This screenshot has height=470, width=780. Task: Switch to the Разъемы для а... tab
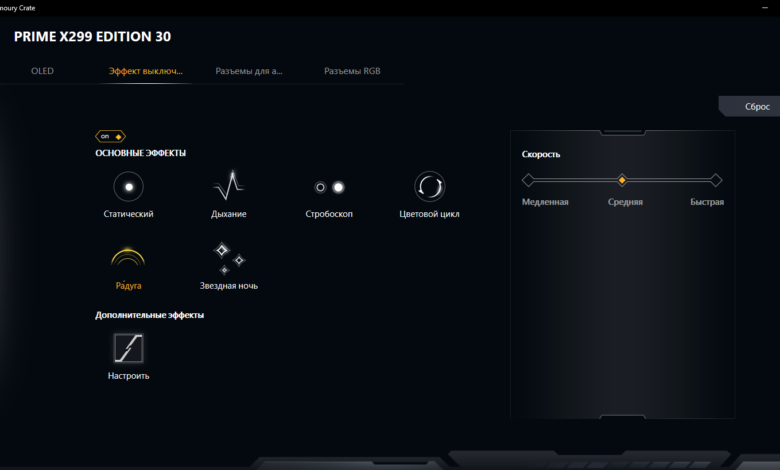point(249,71)
